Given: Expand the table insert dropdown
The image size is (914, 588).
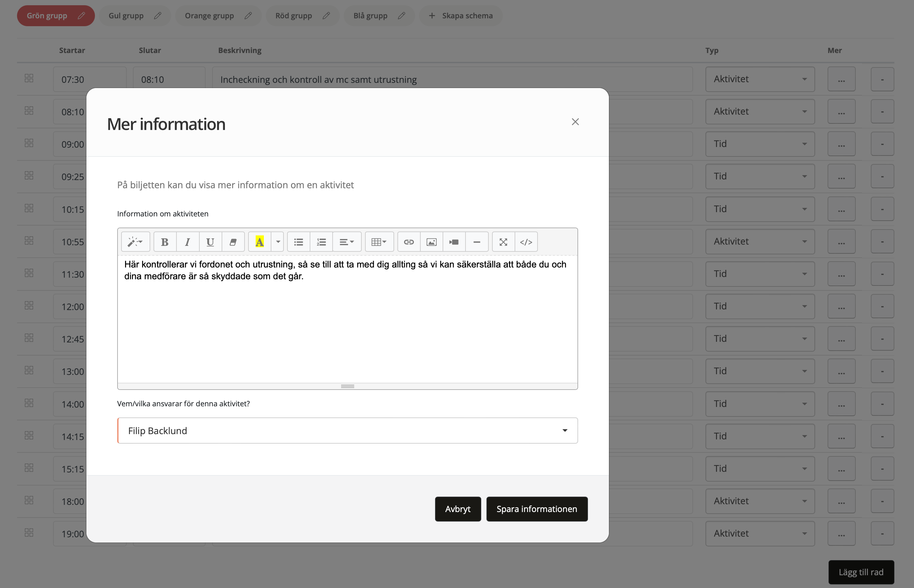Looking at the screenshot, I should click(379, 242).
